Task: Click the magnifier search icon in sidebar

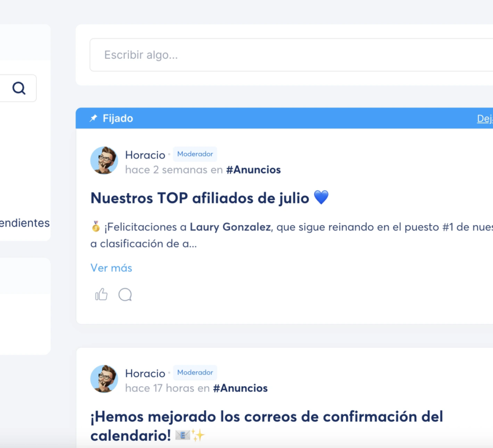Action: tap(19, 88)
